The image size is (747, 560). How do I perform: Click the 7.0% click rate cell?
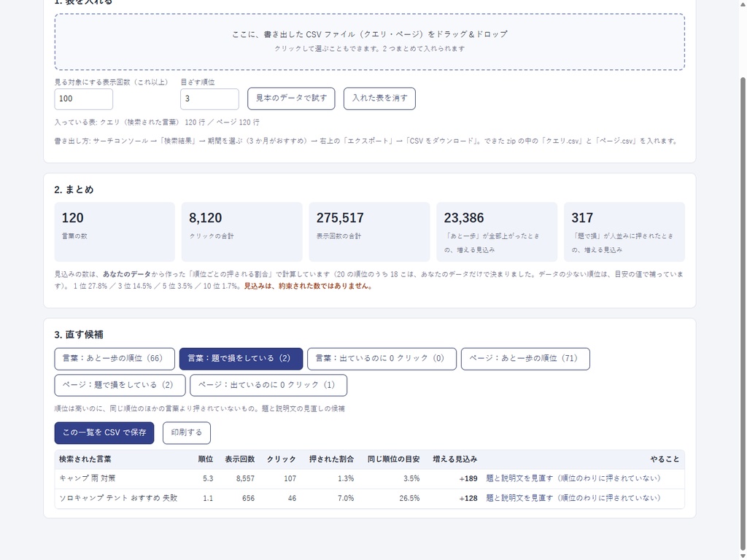click(x=345, y=499)
